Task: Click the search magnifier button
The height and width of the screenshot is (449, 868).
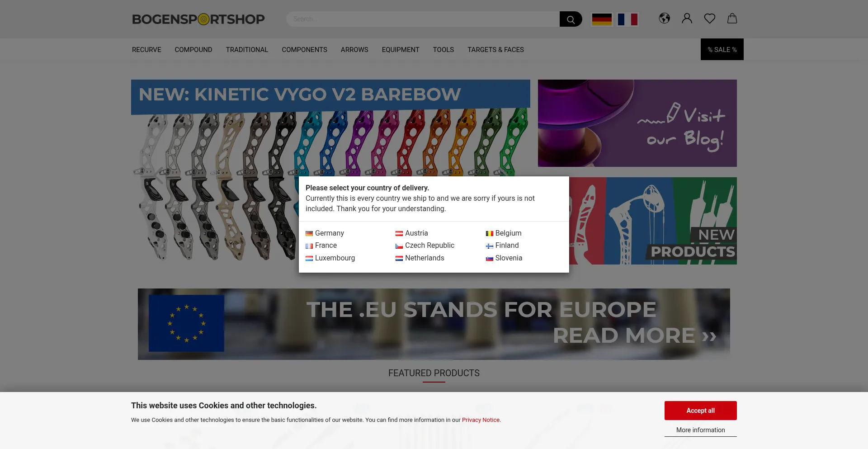Action: coord(571,19)
